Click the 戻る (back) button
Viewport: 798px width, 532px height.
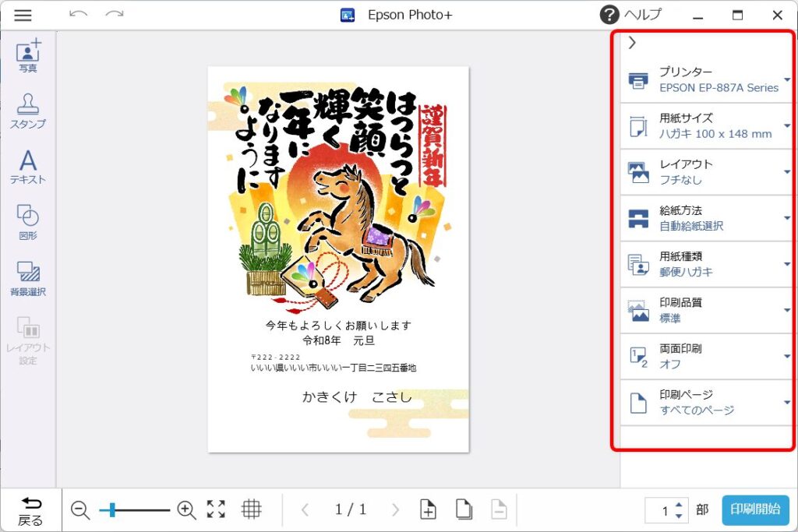click(31, 509)
